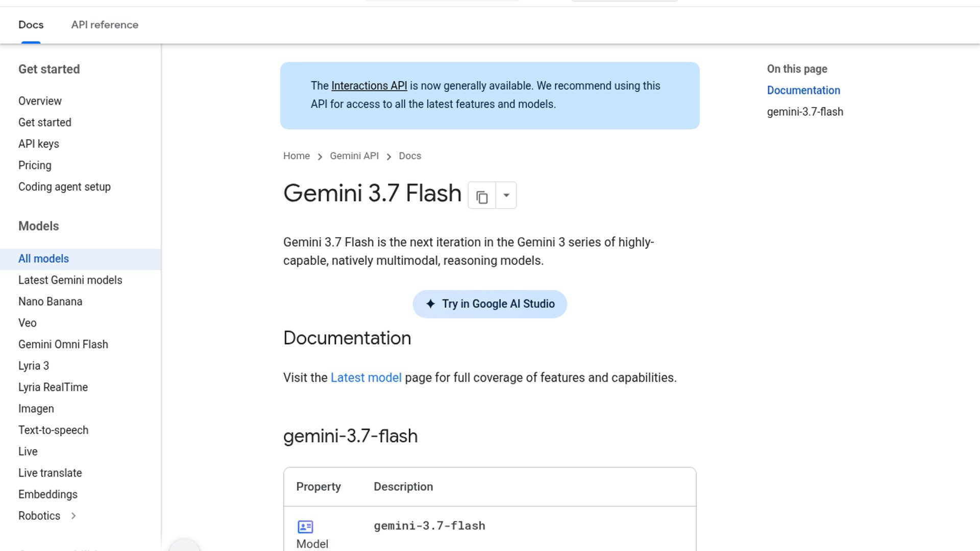
Task: Go to Home in the breadcrumb
Action: tap(297, 156)
